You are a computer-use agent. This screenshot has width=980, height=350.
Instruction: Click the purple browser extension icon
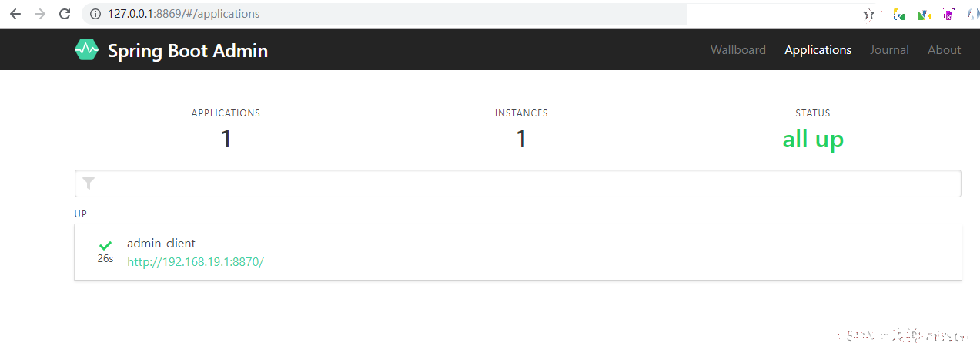coord(949,14)
